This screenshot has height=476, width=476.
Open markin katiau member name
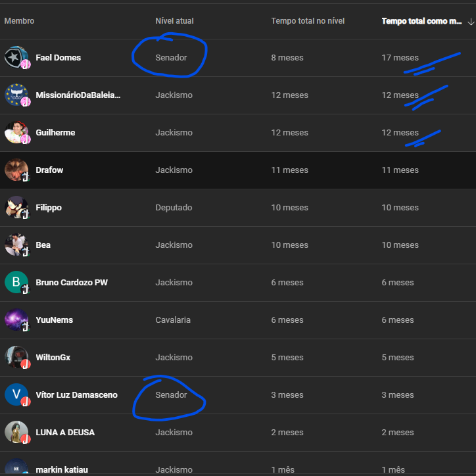coord(62,469)
